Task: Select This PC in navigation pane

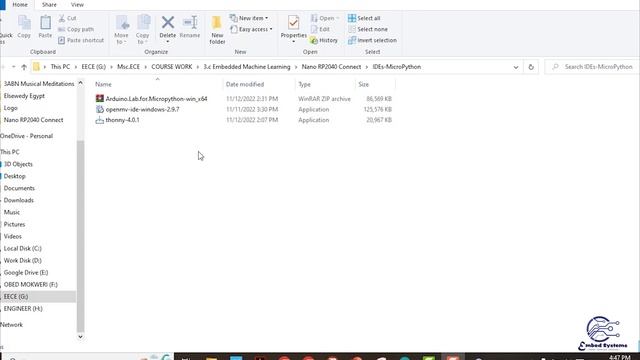Action: pos(10,152)
